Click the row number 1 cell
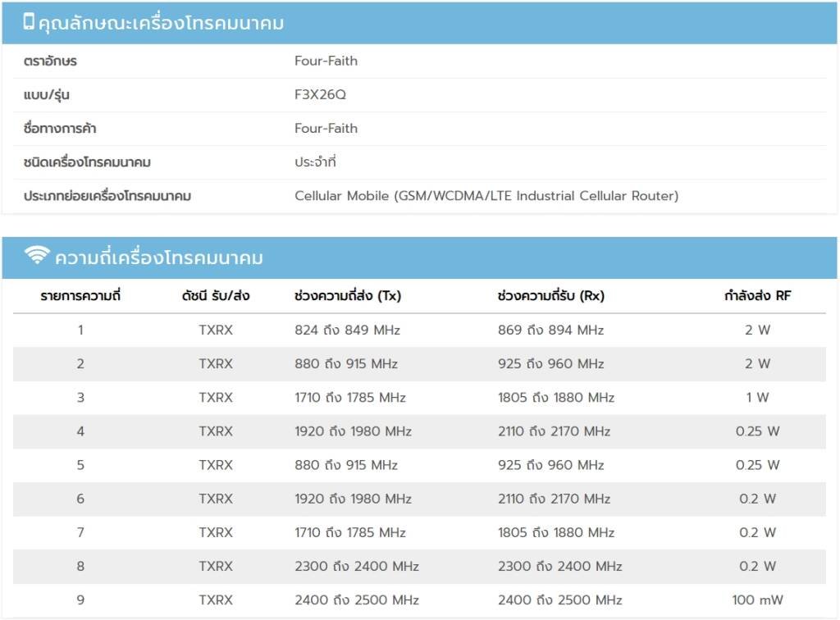Viewport: 840px width, 620px height. (x=80, y=330)
